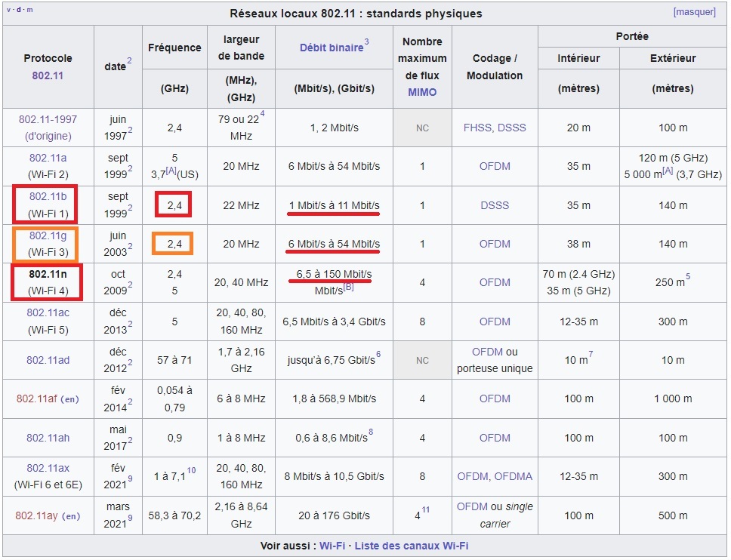Select the 'oct 2009' date cell
This screenshot has width=731, height=560.
pos(118,283)
